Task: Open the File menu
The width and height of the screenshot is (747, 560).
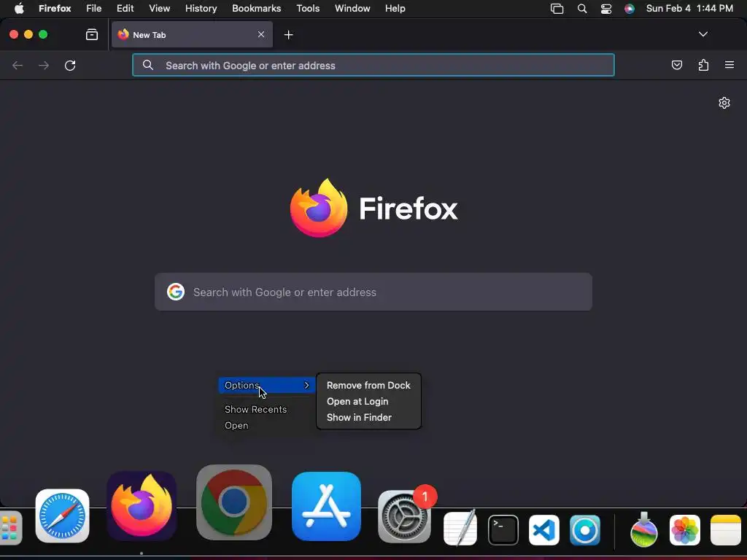Action: tap(94, 9)
